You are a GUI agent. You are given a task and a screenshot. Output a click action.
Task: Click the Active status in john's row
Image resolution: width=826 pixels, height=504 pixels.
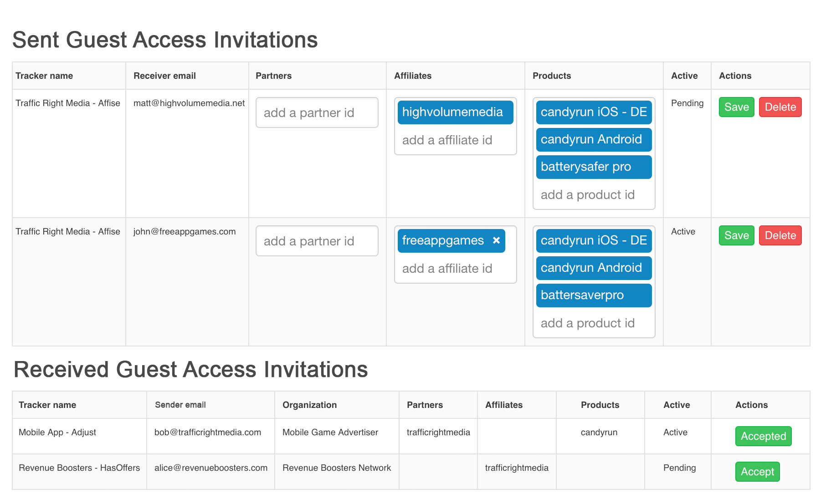click(x=683, y=232)
